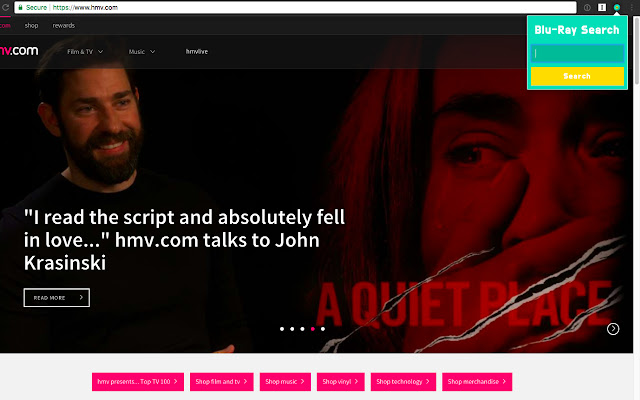Select the third carousel dot
Screen dimensions: 640x400
(302, 329)
